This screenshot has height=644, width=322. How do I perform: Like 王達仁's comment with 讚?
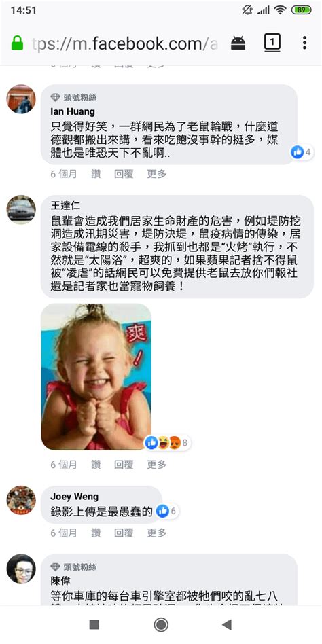[96, 465]
